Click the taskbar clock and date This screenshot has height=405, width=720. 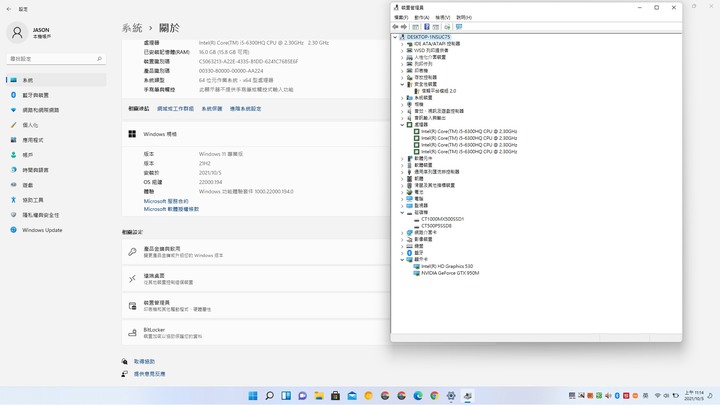694,396
